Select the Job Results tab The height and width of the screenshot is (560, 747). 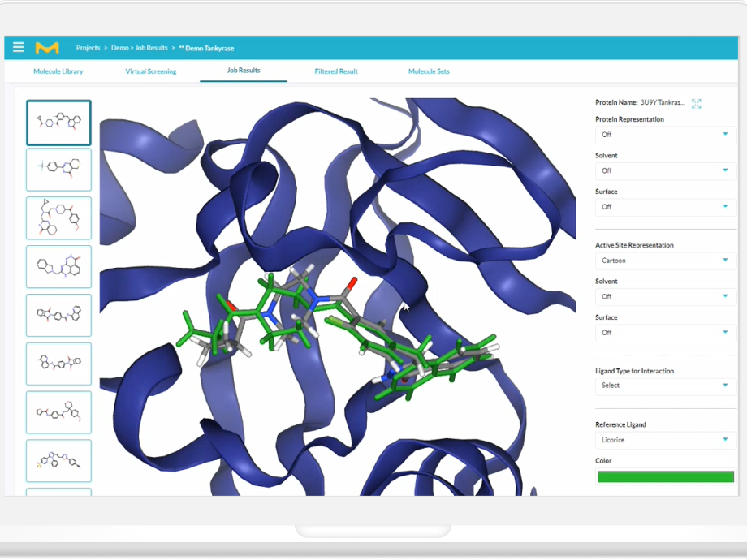pos(244,71)
